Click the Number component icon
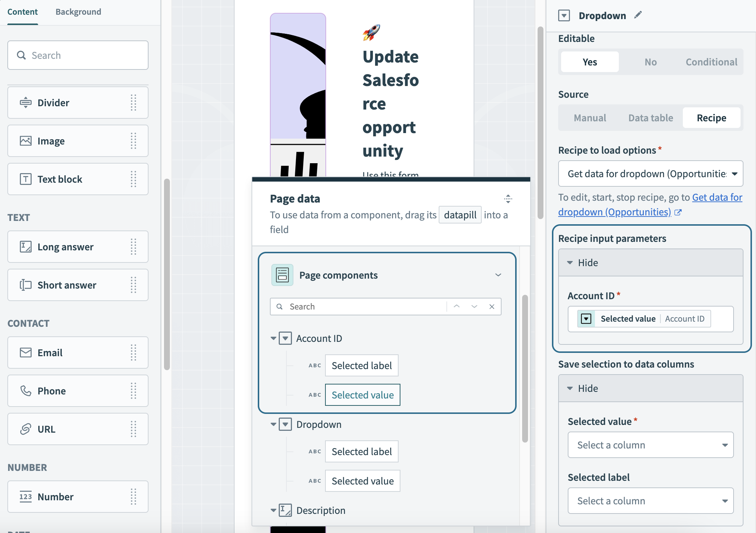The height and width of the screenshot is (533, 756). [25, 497]
